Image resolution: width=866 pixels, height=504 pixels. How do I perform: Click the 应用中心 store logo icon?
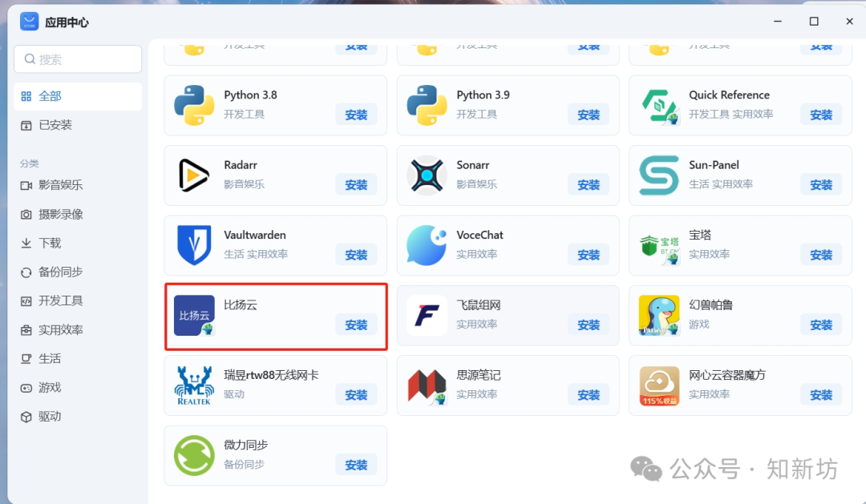point(30,22)
